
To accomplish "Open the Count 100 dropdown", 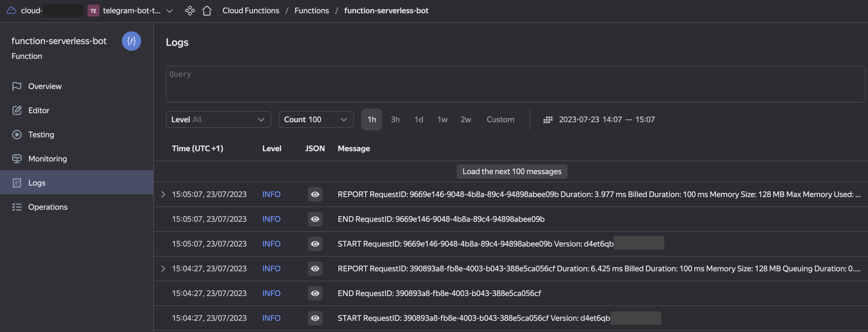I will pos(316,120).
